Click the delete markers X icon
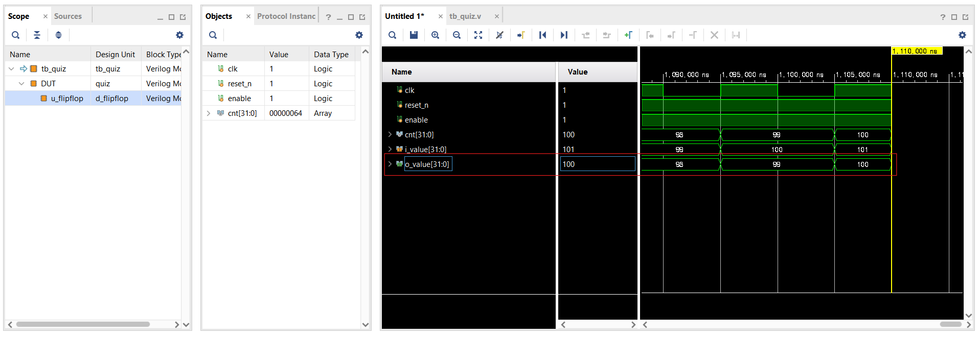Viewport: 980px width, 338px height. coord(714,35)
